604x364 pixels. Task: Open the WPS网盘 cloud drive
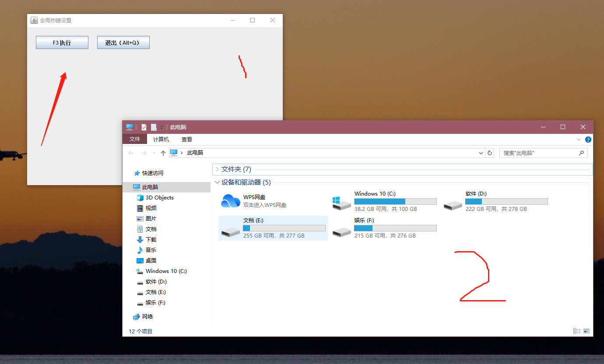click(253, 200)
